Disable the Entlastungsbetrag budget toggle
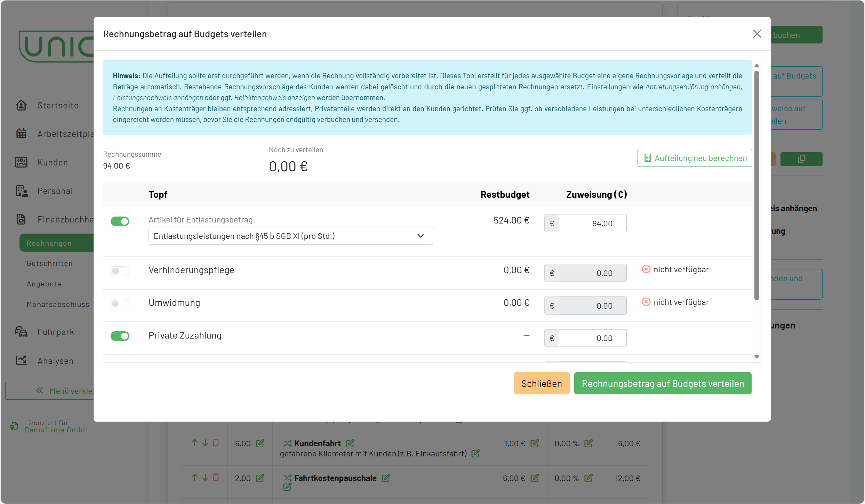The height and width of the screenshot is (504, 865). pos(120,221)
